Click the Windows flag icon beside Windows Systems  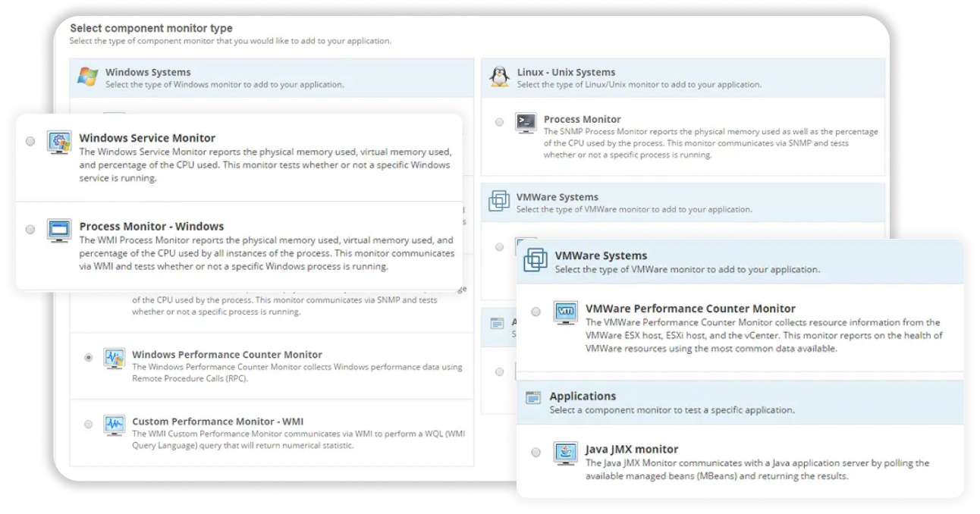tap(88, 77)
